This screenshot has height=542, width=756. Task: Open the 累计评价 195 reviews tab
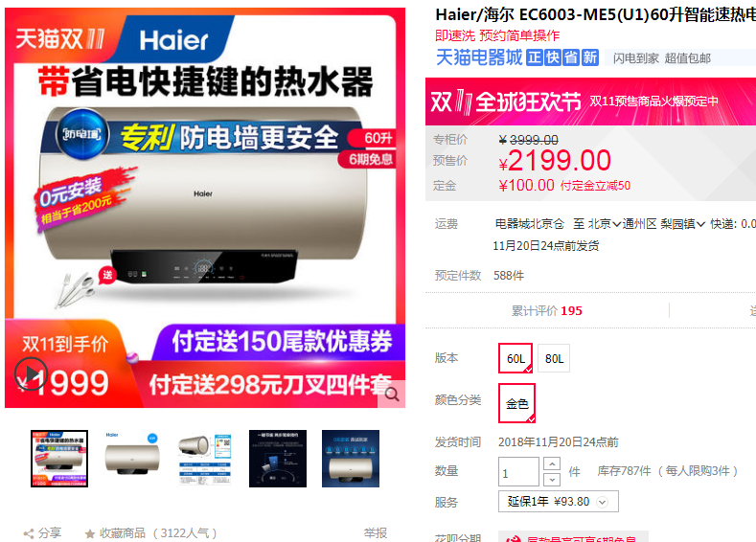[x=547, y=311]
